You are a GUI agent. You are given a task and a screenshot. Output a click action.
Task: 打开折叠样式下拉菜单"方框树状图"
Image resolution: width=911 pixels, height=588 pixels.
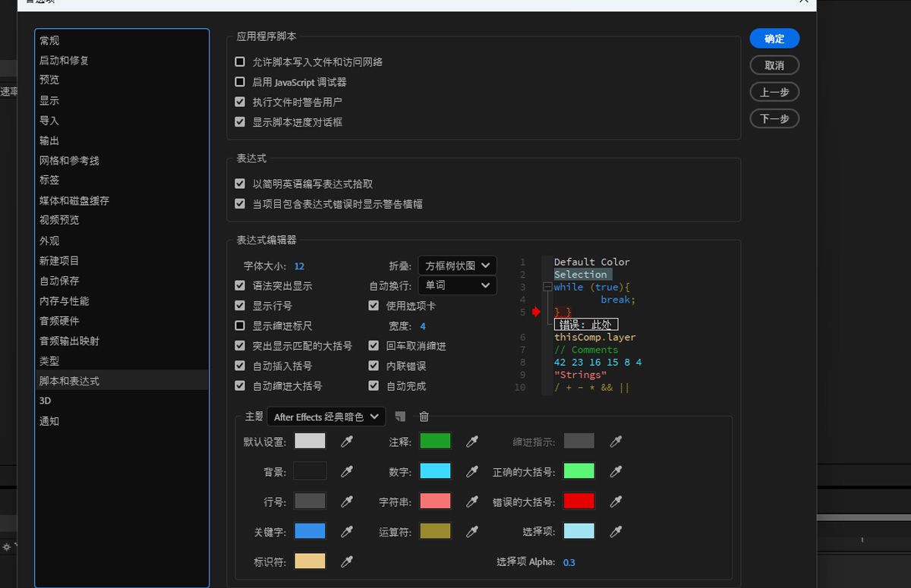pos(457,266)
